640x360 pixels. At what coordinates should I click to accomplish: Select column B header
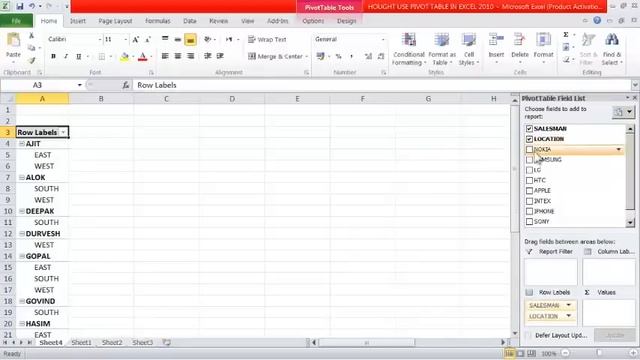point(101,99)
